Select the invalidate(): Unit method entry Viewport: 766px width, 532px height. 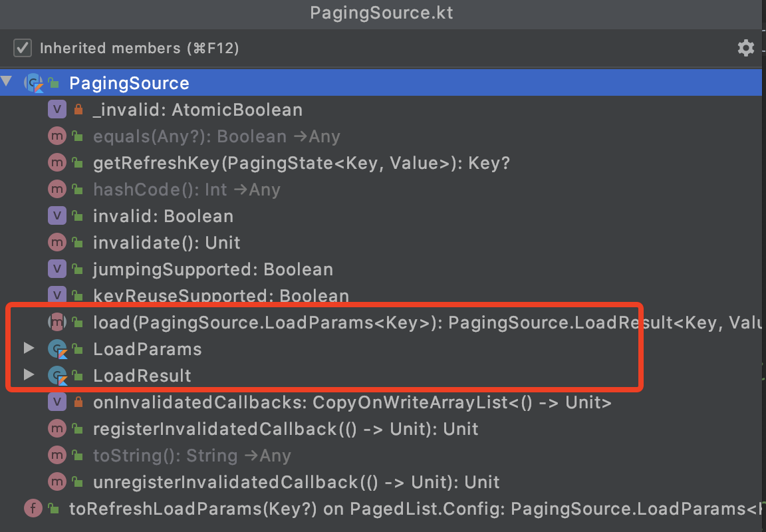coord(166,242)
